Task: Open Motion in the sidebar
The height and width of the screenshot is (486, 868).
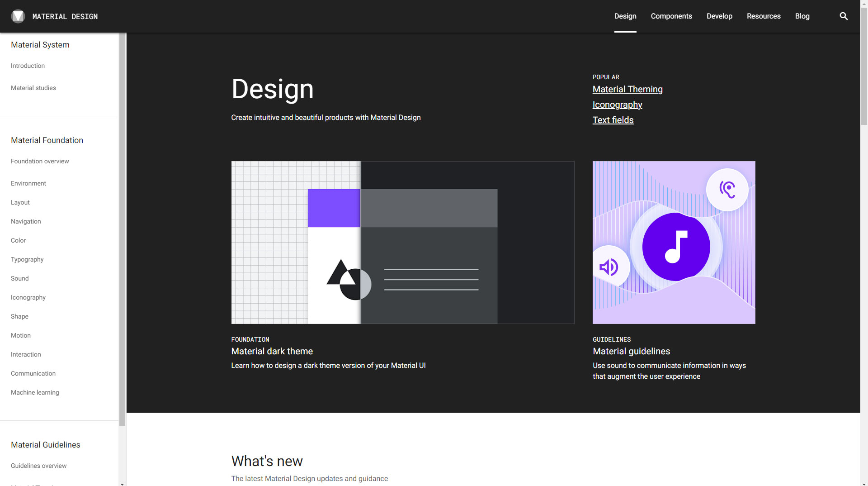Action: coord(21,336)
